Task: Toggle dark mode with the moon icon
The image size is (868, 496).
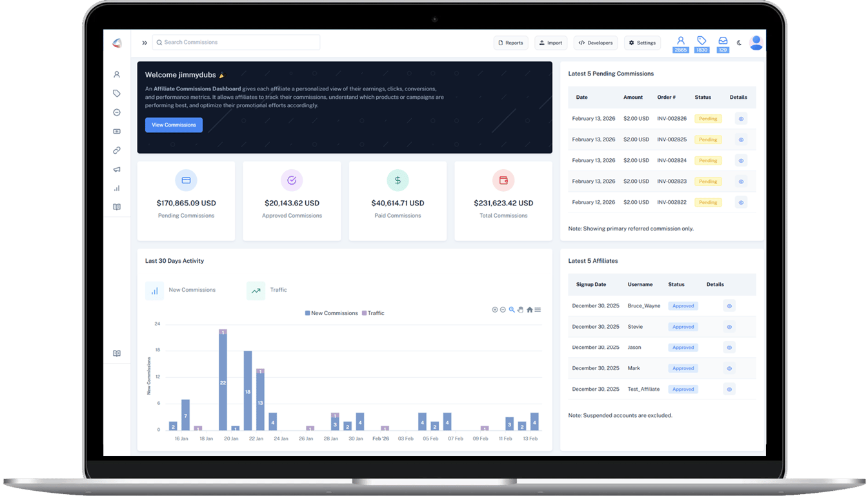Action: (x=740, y=43)
